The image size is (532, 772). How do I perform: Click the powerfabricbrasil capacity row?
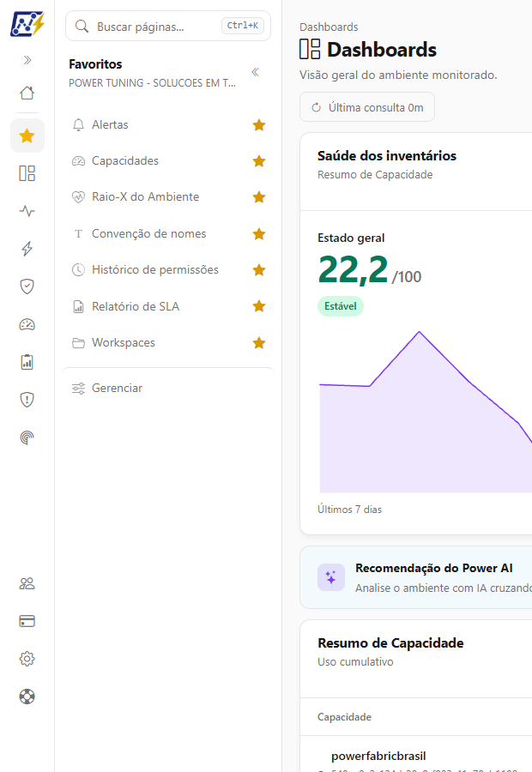point(416,756)
